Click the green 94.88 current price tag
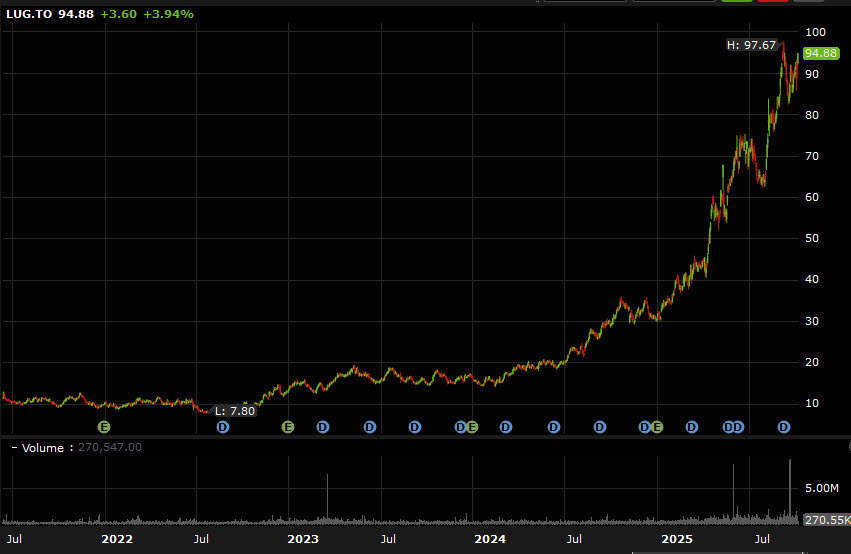Image resolution: width=851 pixels, height=554 pixels. pos(820,53)
